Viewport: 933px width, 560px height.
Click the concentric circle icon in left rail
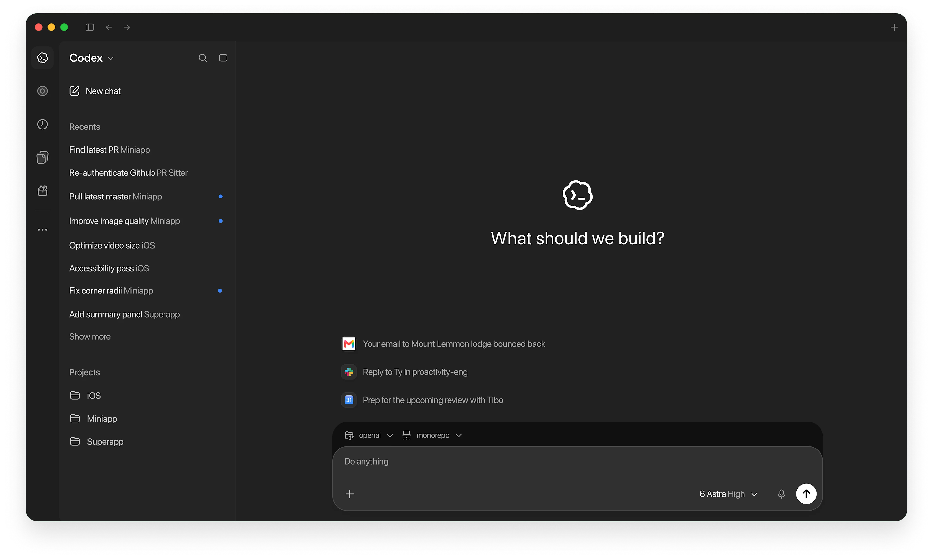tap(43, 91)
